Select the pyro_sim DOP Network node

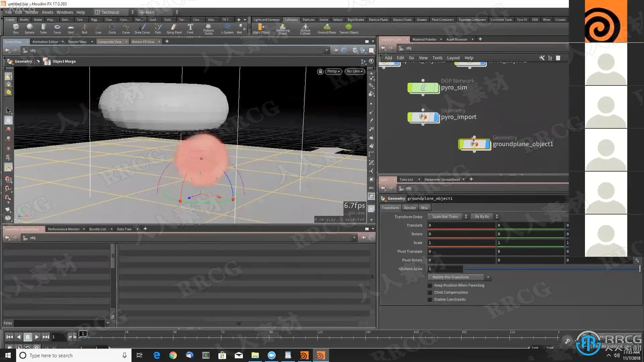[423, 88]
